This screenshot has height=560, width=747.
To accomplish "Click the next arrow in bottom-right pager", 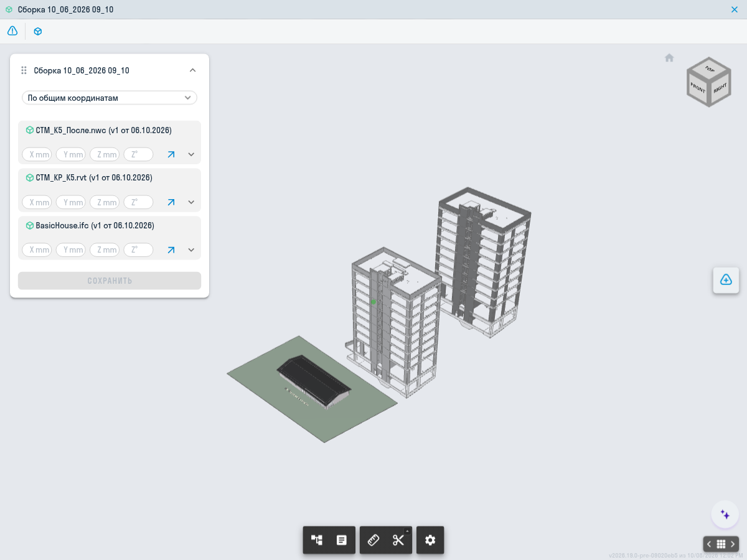I will [733, 544].
